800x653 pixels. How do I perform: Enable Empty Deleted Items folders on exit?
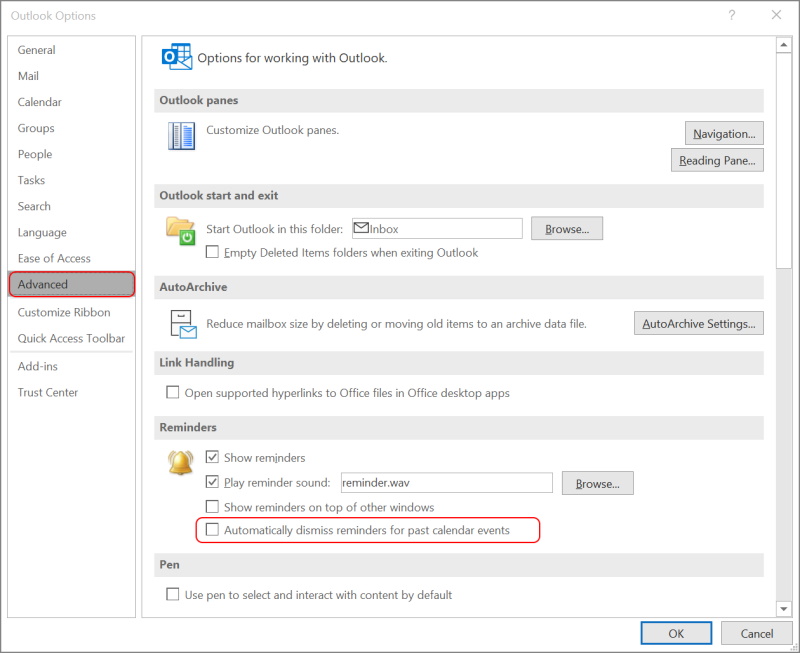click(212, 253)
